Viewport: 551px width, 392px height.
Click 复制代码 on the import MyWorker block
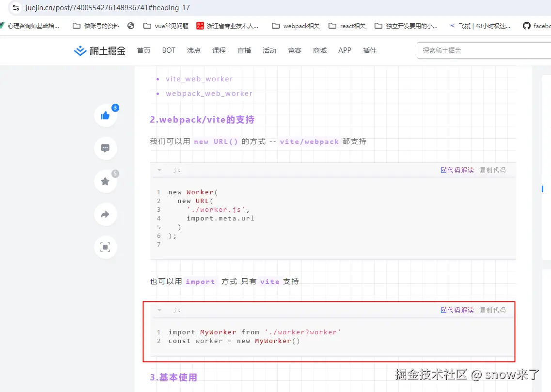[x=493, y=310]
